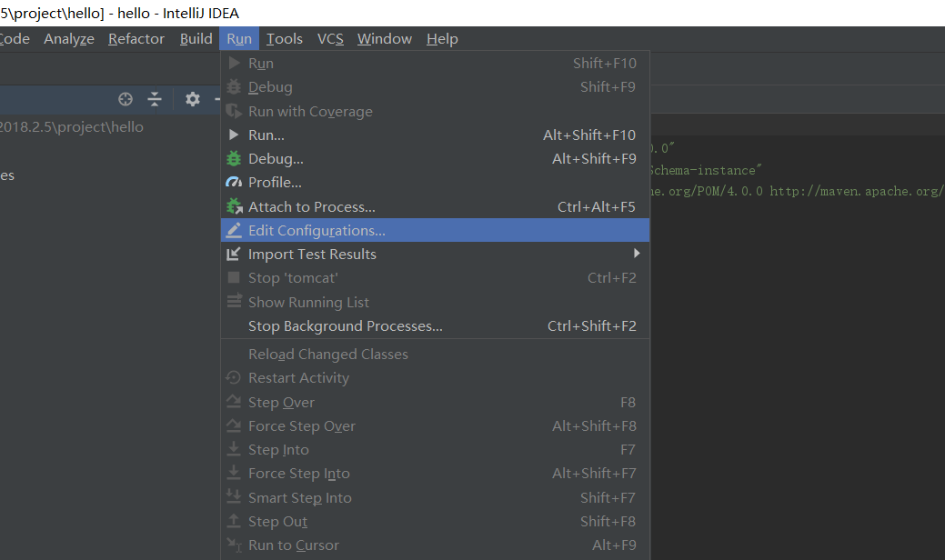
Task: Click Smart Step Into menu entry
Action: tap(435, 497)
